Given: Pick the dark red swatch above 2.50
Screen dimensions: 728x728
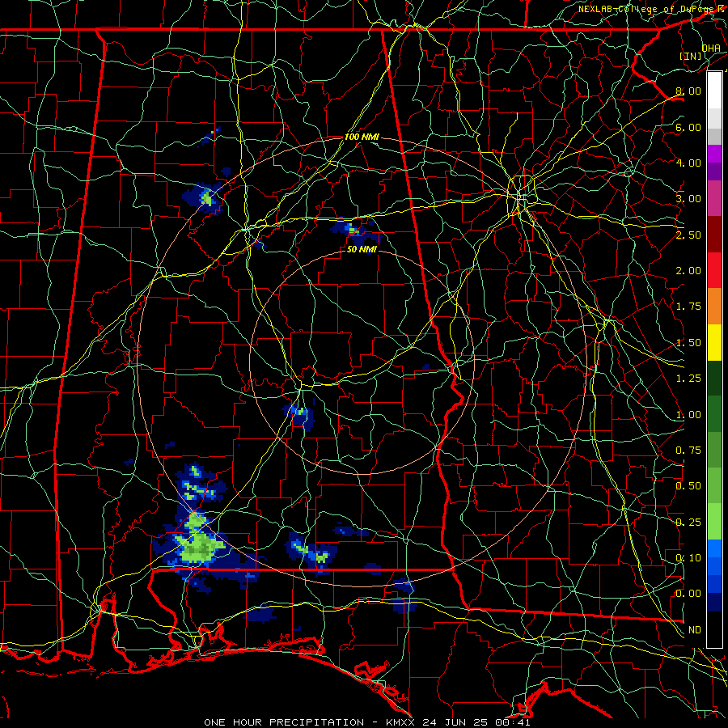Looking at the screenshot, I should tap(714, 235).
